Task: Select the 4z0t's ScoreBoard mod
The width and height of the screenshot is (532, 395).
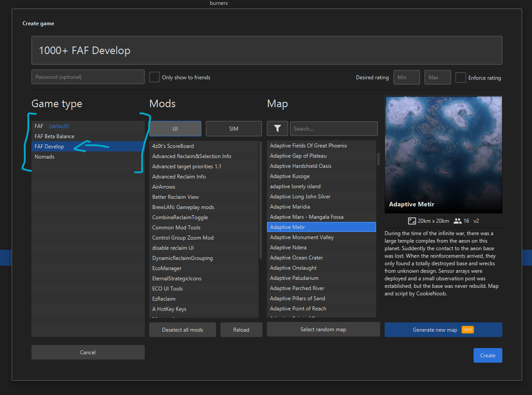Action: (x=204, y=146)
